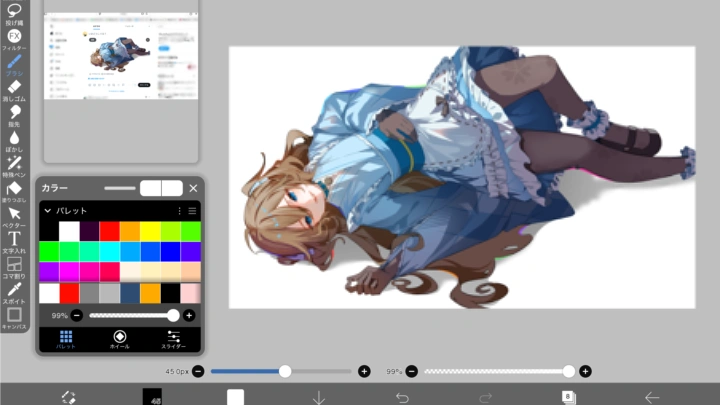This screenshot has width=720, height=405.
Task: Pick the peach swatch in third row
Action: pos(191,272)
